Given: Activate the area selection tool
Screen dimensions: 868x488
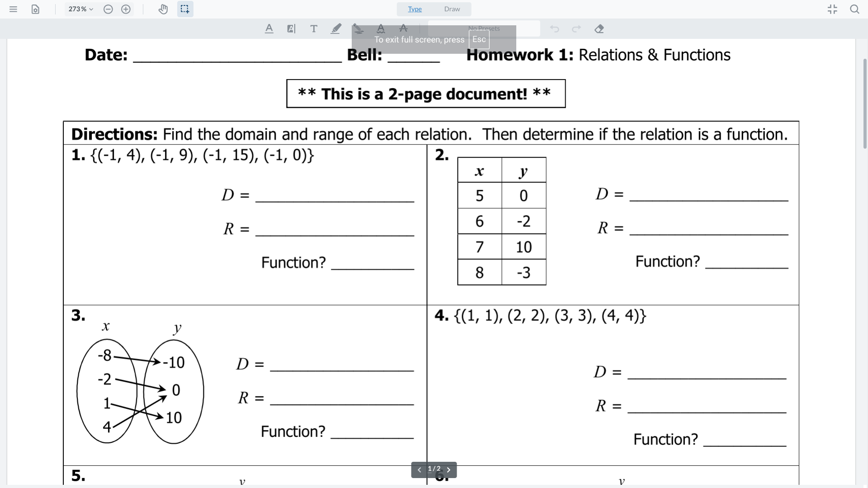Looking at the screenshot, I should coord(185,9).
